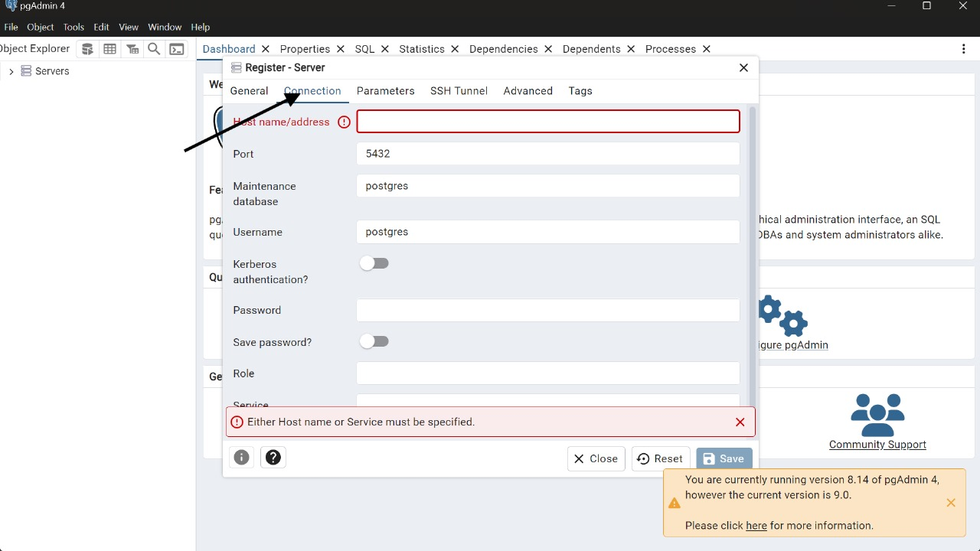Click the info icon in dialog footer
Viewport: 980px width, 551px height.
(242, 458)
